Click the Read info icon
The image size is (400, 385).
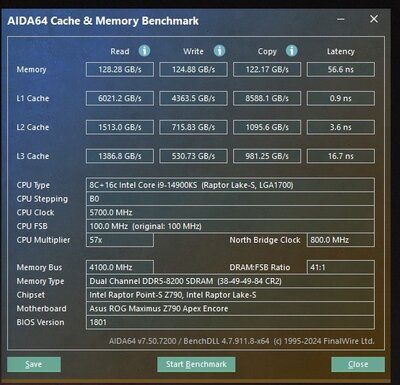click(144, 51)
